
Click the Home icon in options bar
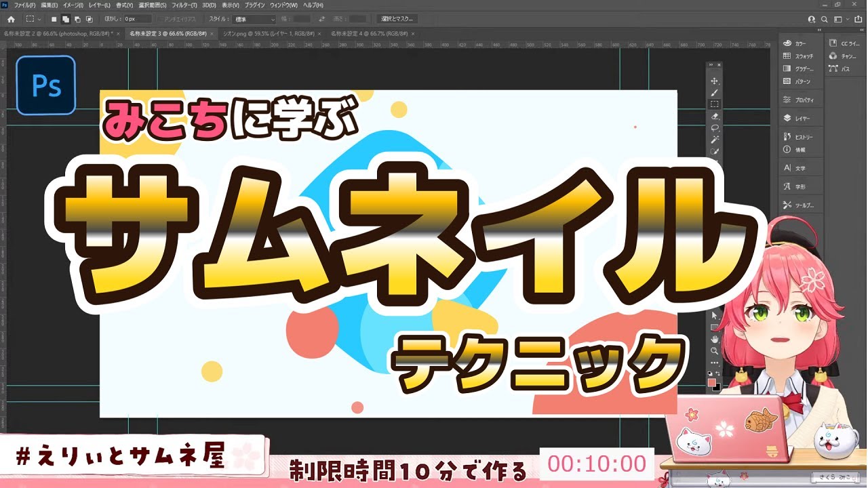11,19
